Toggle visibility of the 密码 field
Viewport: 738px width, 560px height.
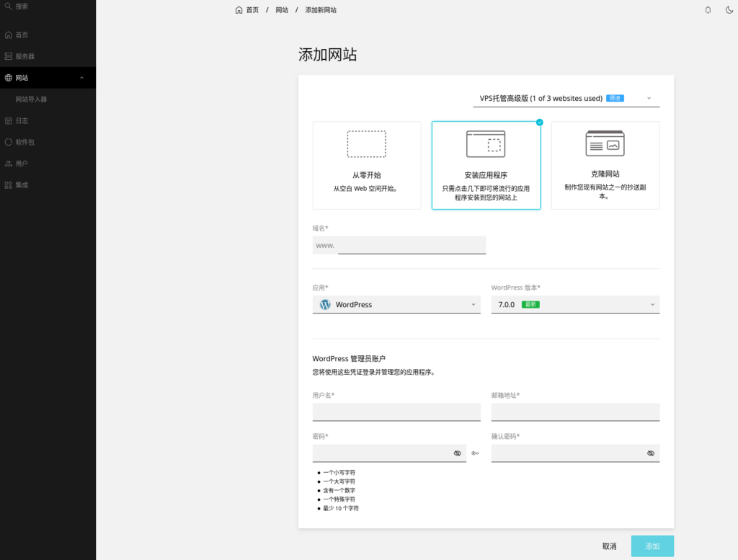458,453
